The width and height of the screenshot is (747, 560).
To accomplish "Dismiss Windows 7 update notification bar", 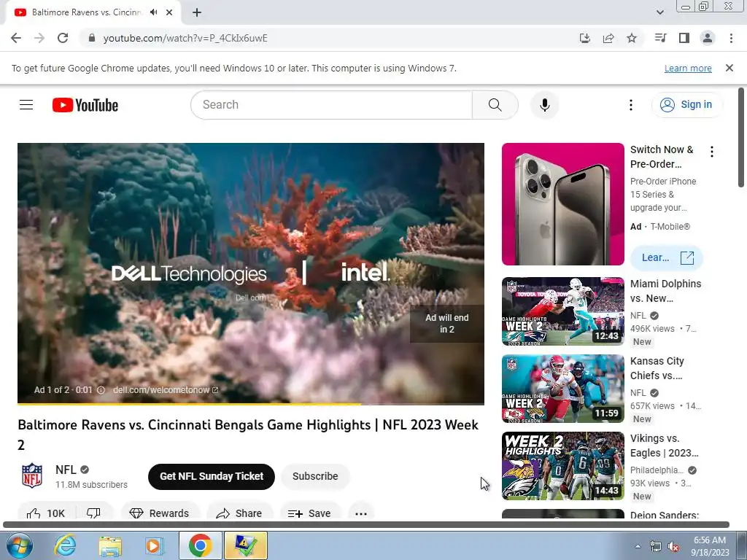I will click(x=729, y=68).
